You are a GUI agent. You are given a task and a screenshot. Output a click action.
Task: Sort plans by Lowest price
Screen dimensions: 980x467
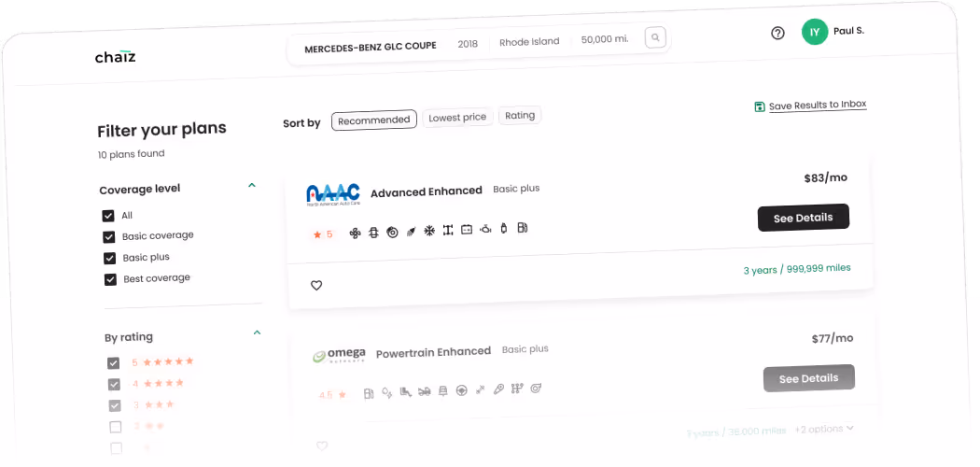pos(457,117)
